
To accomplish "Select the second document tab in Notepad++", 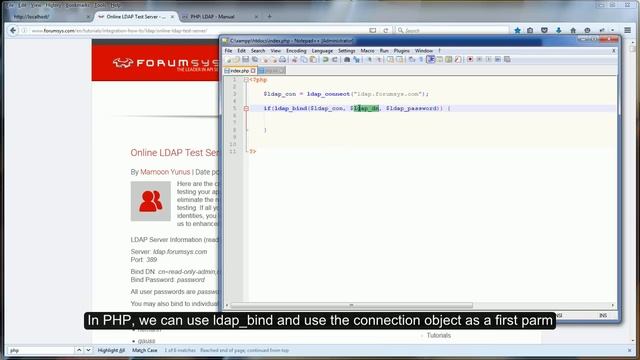I will [272, 71].
